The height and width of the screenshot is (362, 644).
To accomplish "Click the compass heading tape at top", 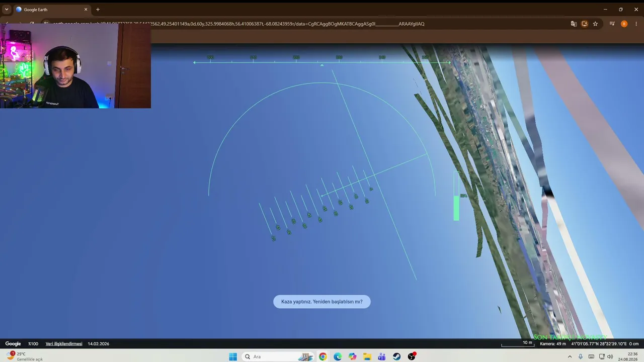I will (x=322, y=60).
